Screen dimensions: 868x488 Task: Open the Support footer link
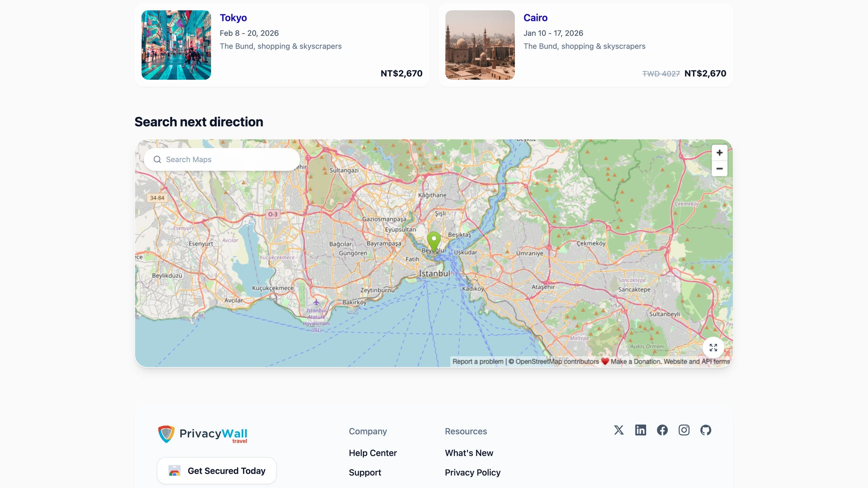[365, 472]
